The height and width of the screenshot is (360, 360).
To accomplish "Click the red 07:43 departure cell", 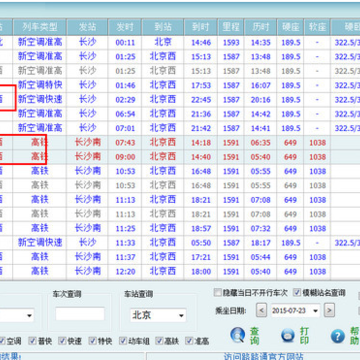I will 125,143.
